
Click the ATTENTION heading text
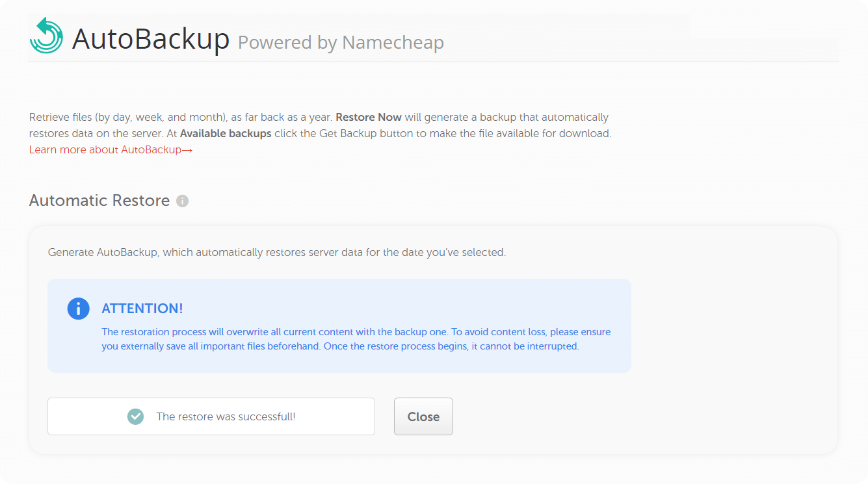142,308
